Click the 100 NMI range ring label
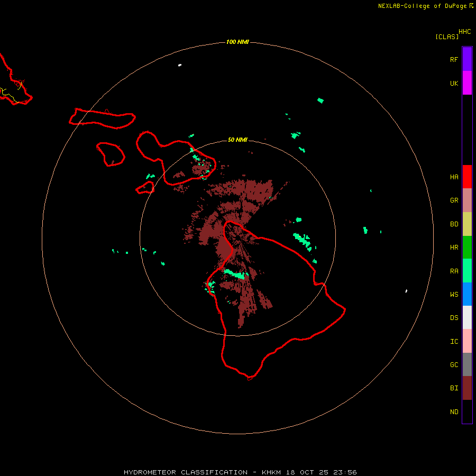 (x=237, y=42)
